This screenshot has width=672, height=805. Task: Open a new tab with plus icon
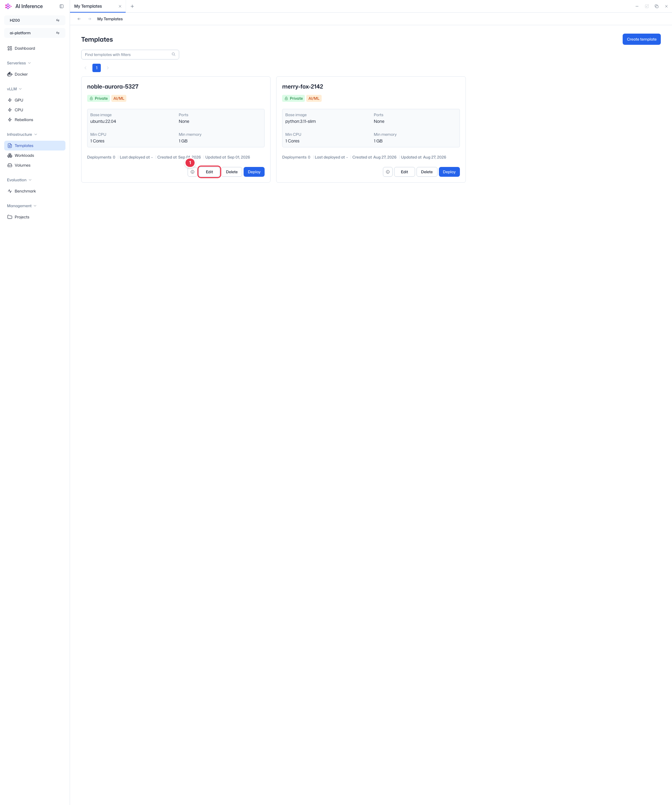point(132,7)
